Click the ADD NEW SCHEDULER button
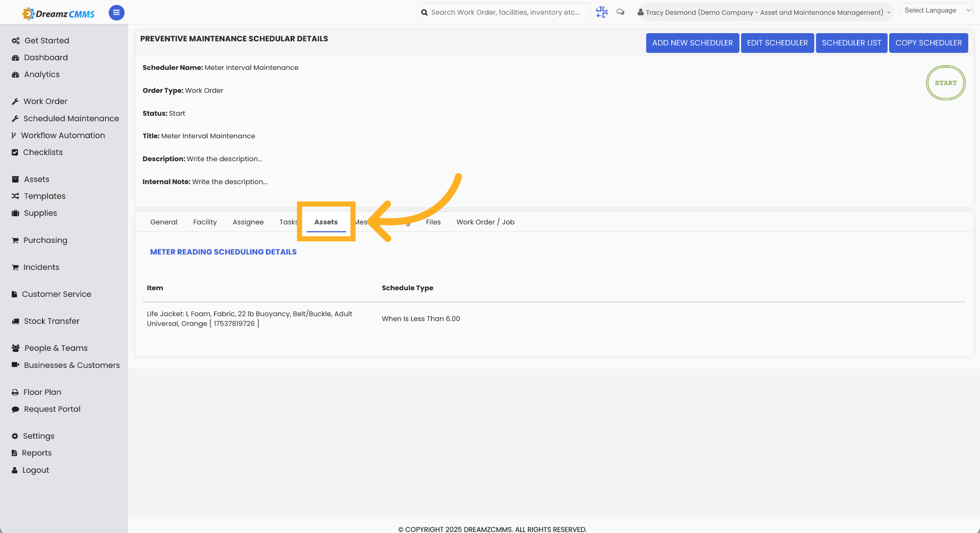The image size is (980, 533). click(692, 43)
